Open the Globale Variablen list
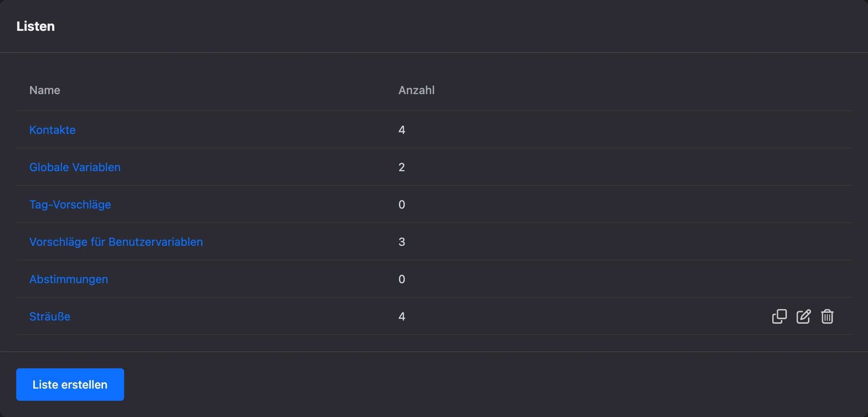Image resolution: width=868 pixels, height=417 pixels. 75,167
